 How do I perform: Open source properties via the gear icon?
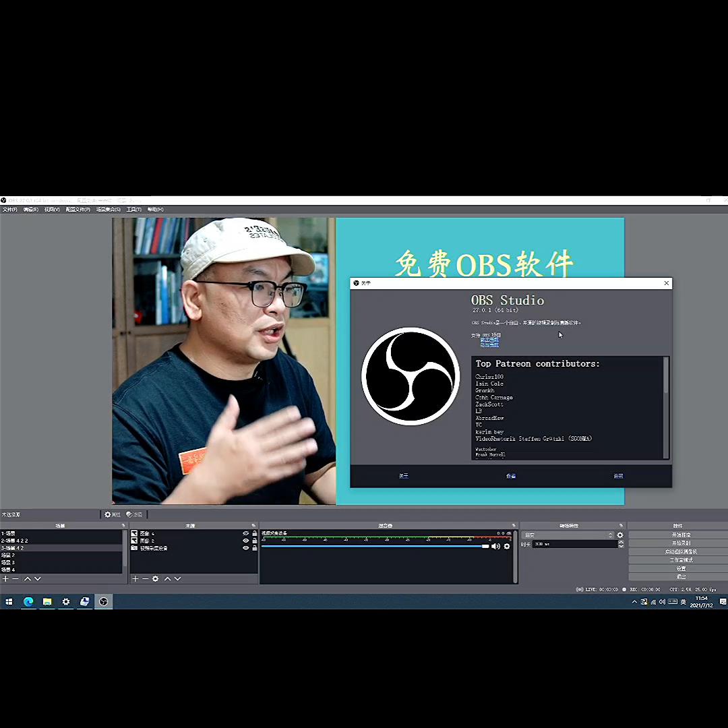coord(156,579)
